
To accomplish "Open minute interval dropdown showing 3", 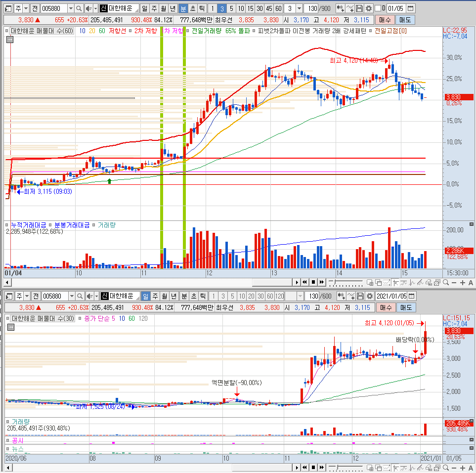I will 300,8.
